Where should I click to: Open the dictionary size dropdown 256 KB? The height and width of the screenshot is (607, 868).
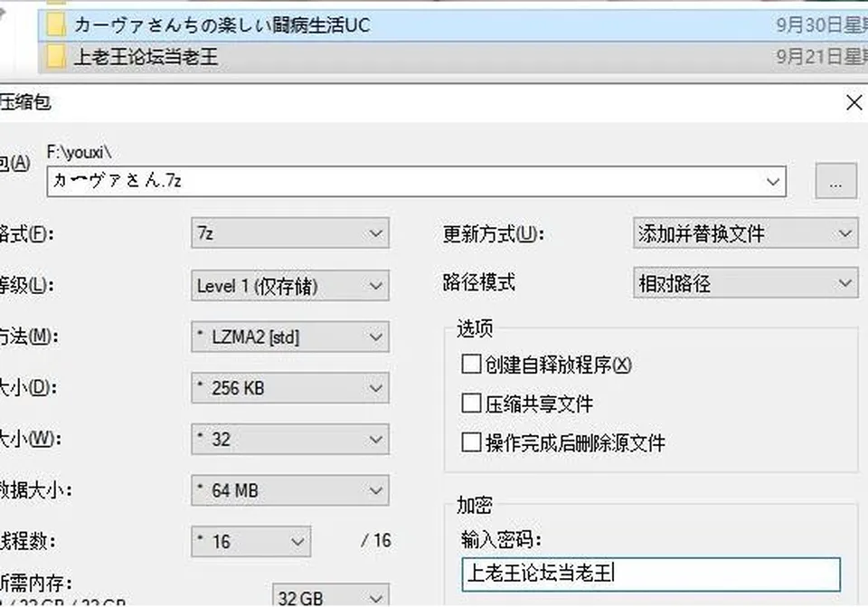[290, 388]
